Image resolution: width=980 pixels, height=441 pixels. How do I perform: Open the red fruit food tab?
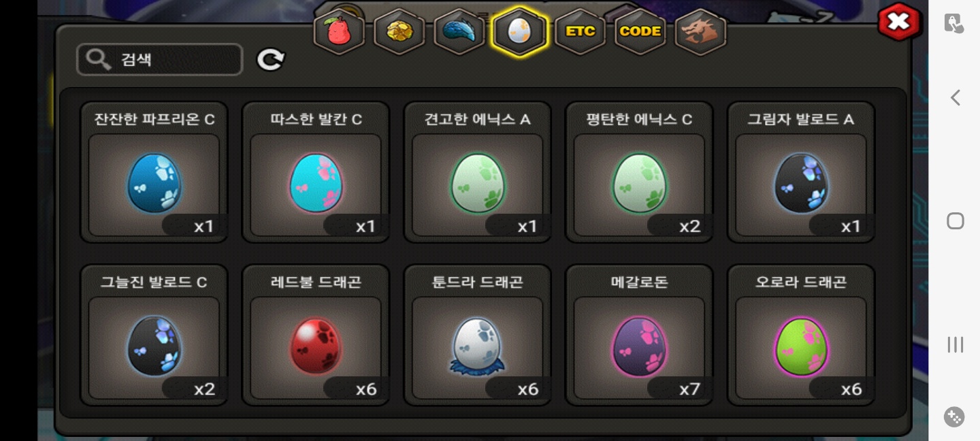pyautogui.click(x=339, y=31)
